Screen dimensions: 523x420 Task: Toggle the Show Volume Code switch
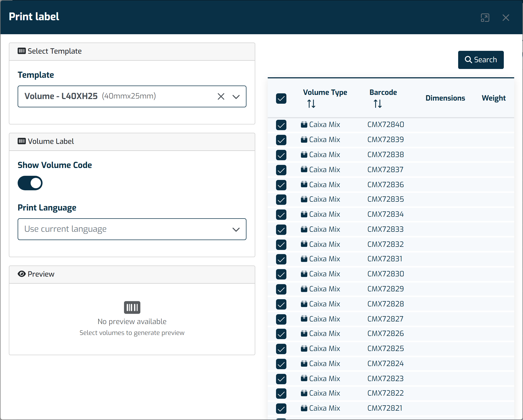click(30, 183)
